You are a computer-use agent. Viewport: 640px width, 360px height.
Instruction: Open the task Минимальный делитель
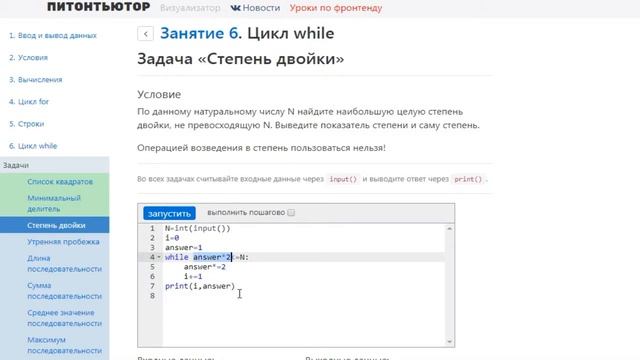54,203
